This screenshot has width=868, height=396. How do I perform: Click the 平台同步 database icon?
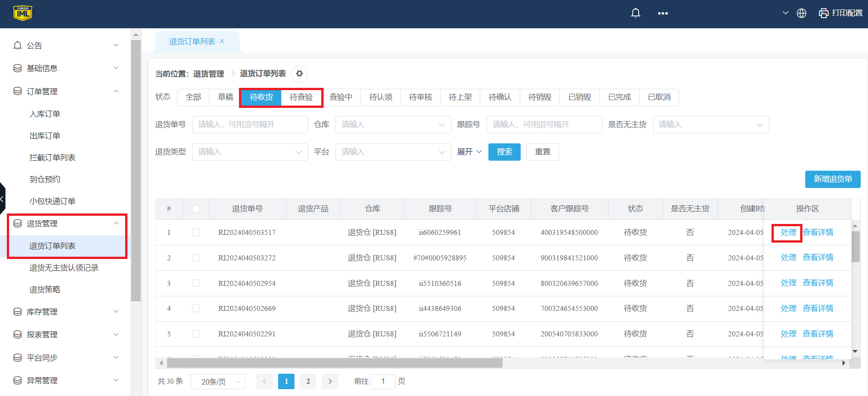click(18, 358)
